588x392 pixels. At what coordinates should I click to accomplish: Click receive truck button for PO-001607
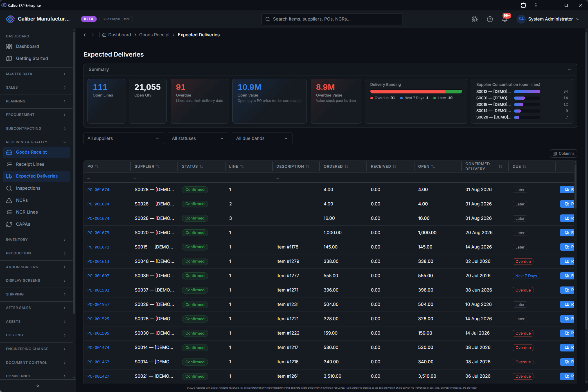(567, 276)
